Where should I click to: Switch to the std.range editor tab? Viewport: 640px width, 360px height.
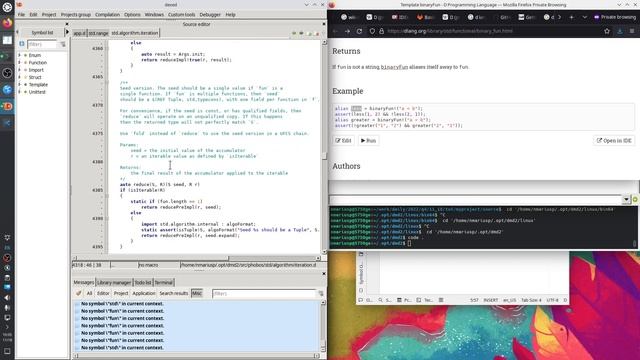(98, 33)
